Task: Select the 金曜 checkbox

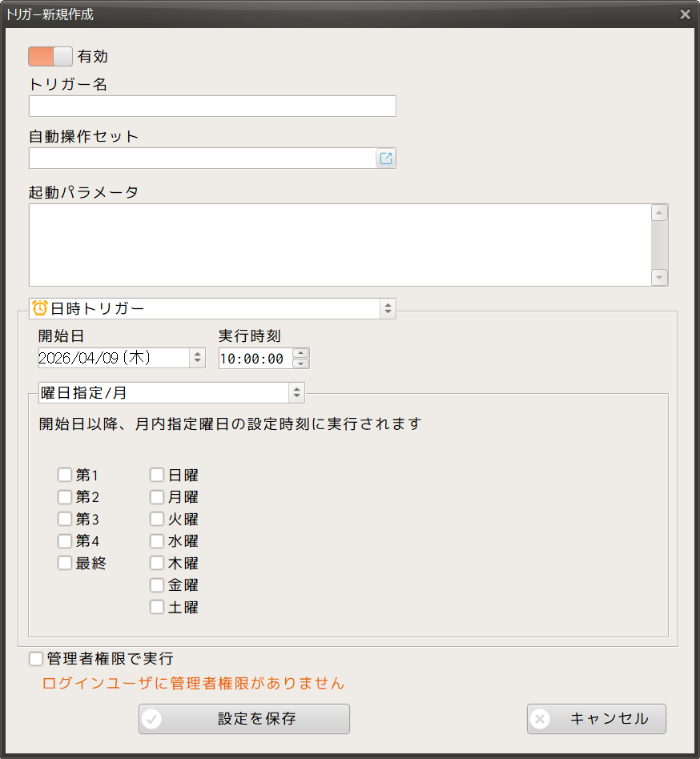Action: point(157,585)
